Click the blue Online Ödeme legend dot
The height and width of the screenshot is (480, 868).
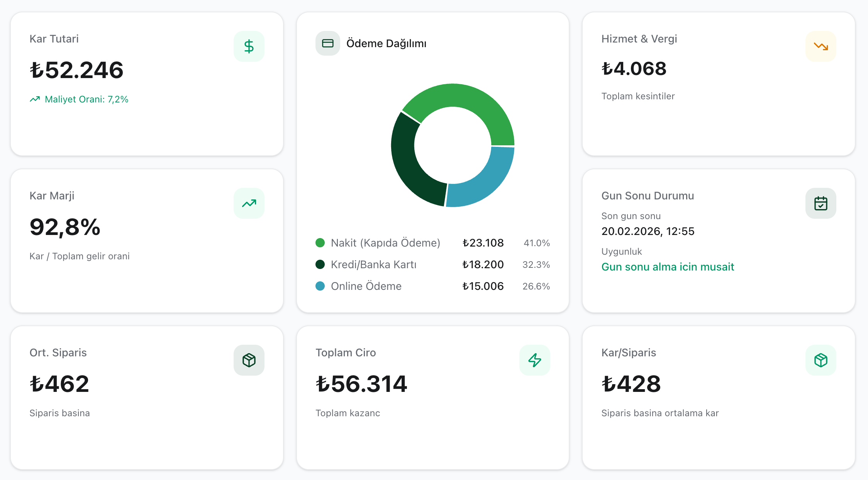(320, 286)
